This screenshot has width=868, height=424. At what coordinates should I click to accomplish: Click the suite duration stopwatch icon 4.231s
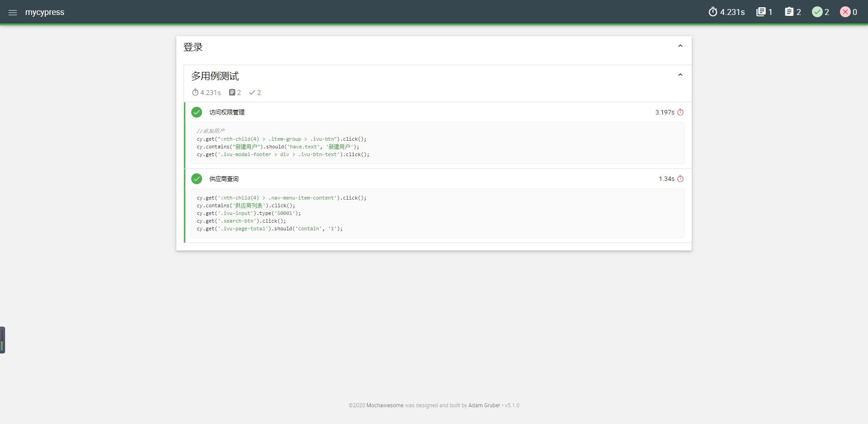pyautogui.click(x=195, y=92)
